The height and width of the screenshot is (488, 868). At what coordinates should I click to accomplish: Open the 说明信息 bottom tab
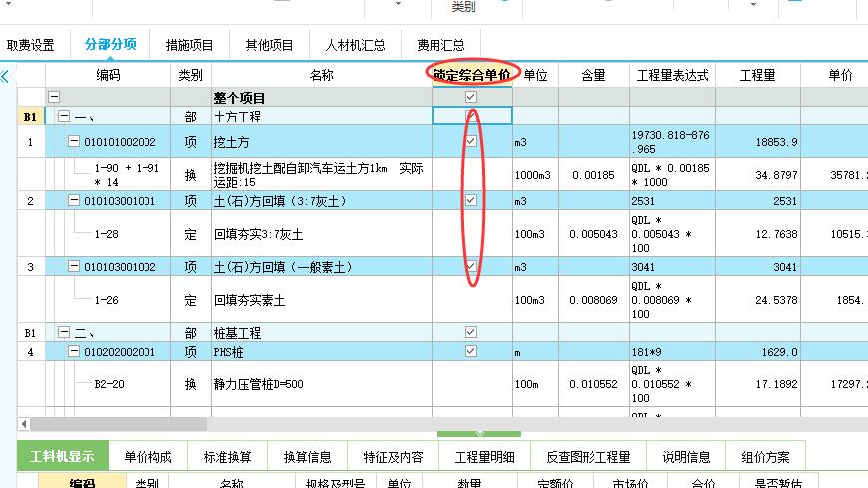point(686,457)
